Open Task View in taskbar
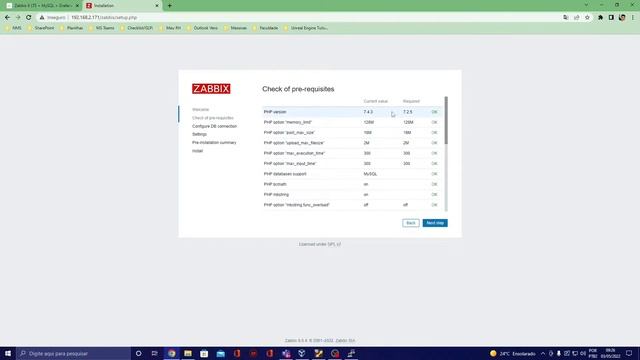 154,353
